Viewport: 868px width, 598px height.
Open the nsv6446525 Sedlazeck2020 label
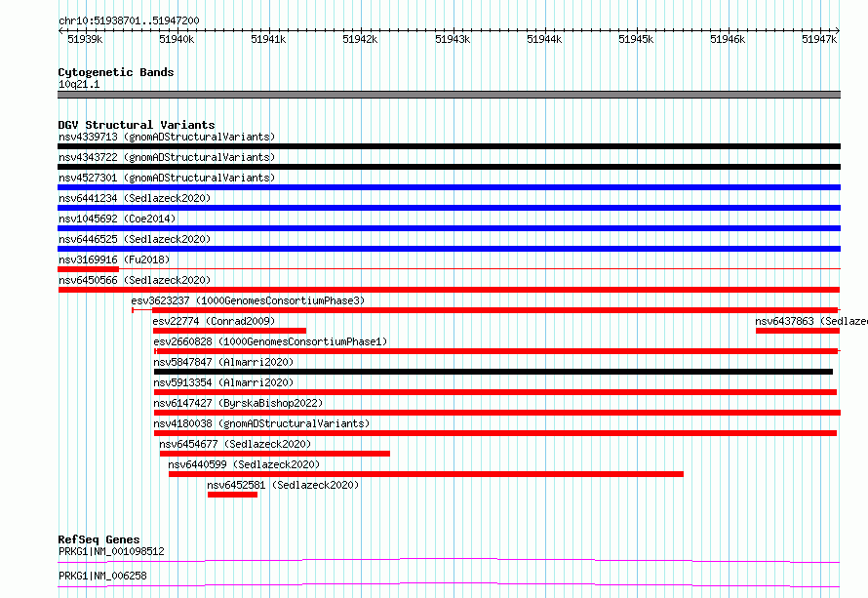[135, 239]
